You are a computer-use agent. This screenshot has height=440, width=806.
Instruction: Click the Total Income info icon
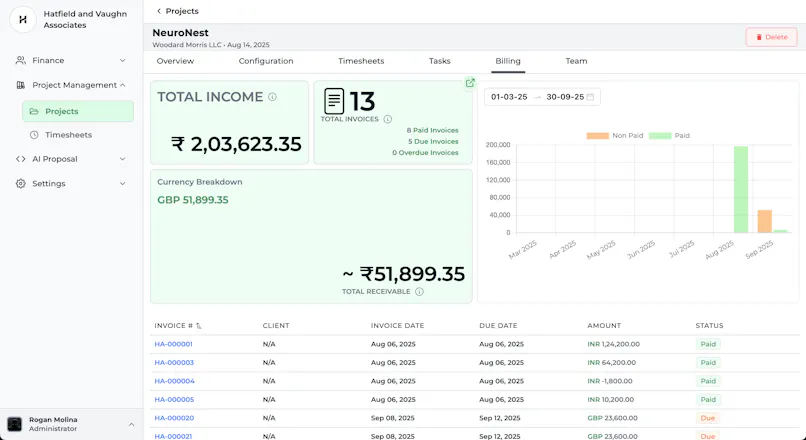pyautogui.click(x=272, y=97)
